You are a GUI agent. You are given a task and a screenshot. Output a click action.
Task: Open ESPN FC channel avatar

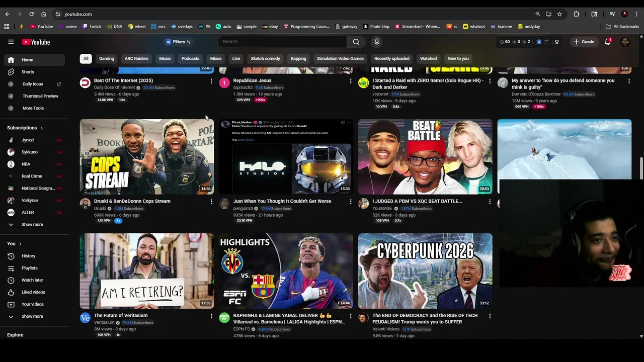point(224,318)
